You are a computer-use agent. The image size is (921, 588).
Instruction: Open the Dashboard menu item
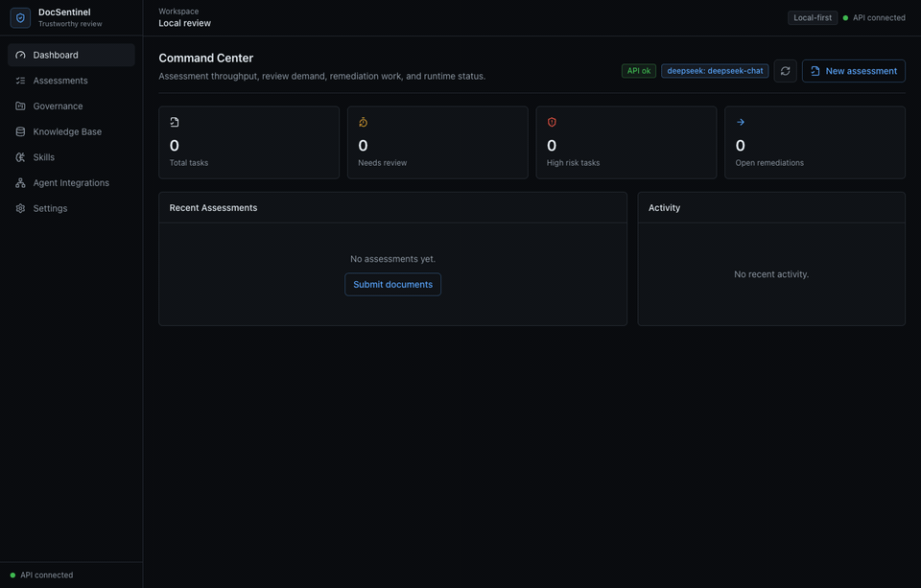click(x=71, y=55)
